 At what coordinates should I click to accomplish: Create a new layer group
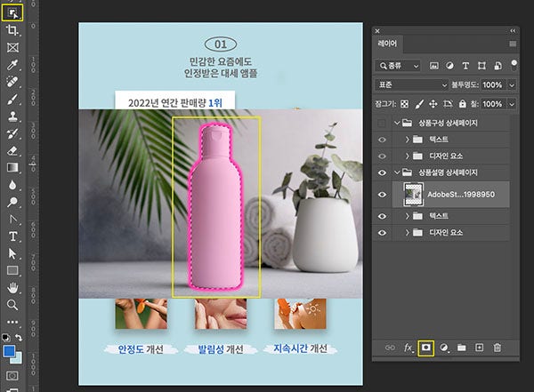[461, 348]
